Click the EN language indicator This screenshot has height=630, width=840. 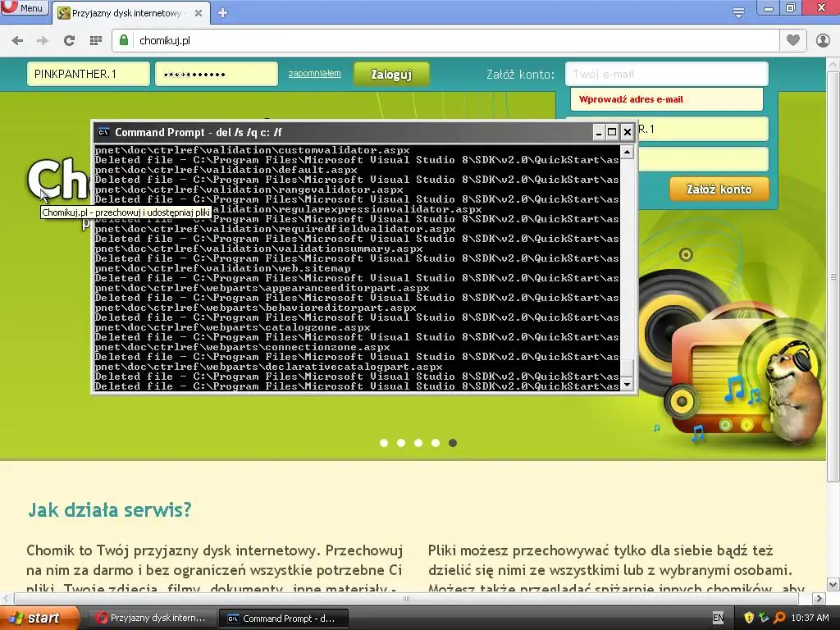pyautogui.click(x=718, y=618)
